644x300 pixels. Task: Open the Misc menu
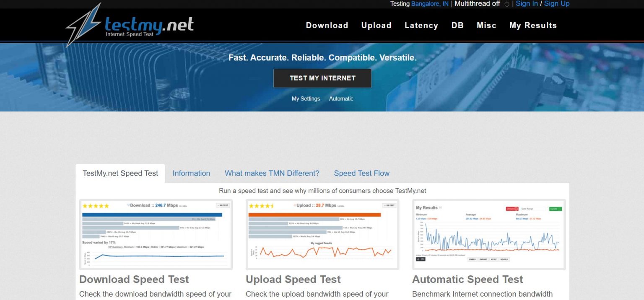tap(486, 25)
